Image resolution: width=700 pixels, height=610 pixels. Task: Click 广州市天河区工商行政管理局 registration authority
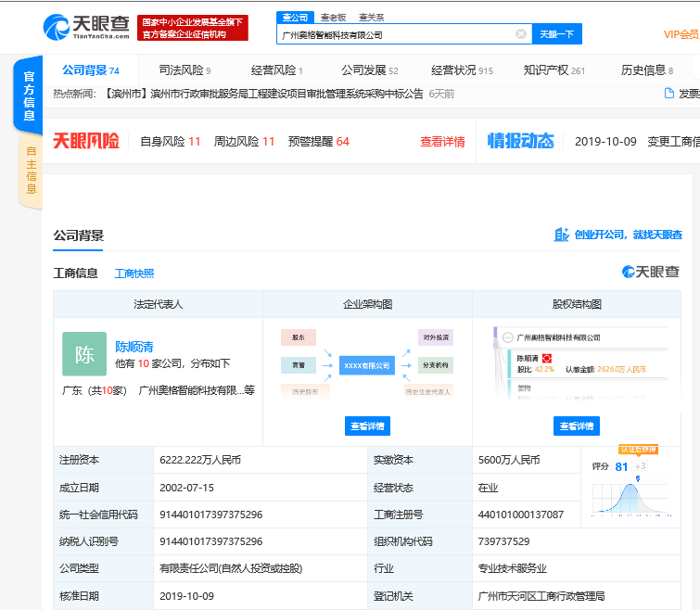pos(541,596)
